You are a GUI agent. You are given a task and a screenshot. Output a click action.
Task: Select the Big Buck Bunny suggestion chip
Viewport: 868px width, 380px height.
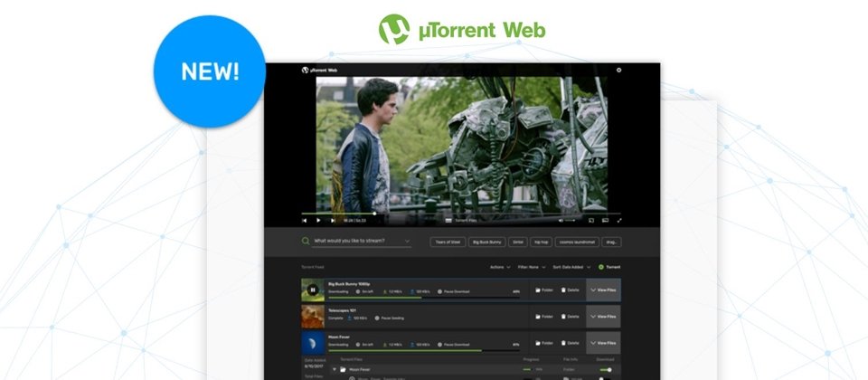coord(487,242)
